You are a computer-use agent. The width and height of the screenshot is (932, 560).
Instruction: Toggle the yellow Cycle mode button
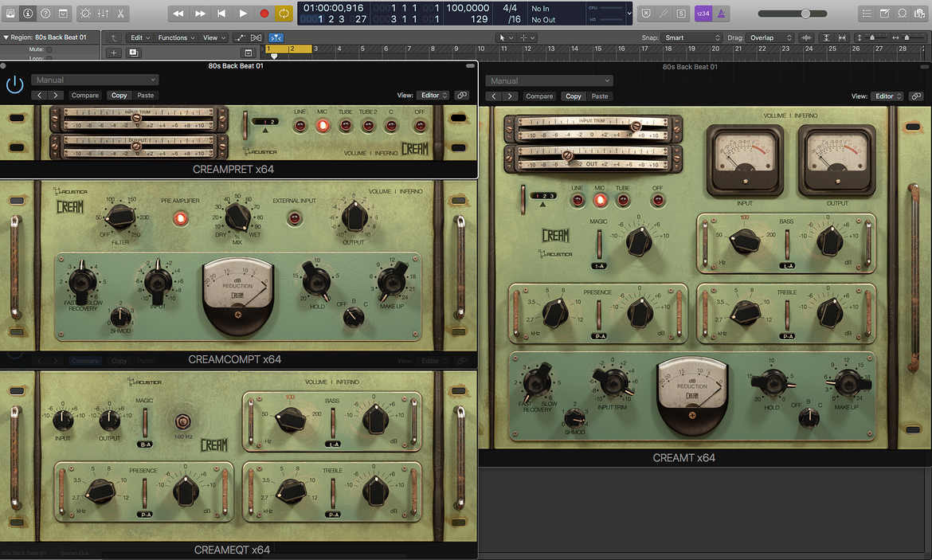point(284,13)
